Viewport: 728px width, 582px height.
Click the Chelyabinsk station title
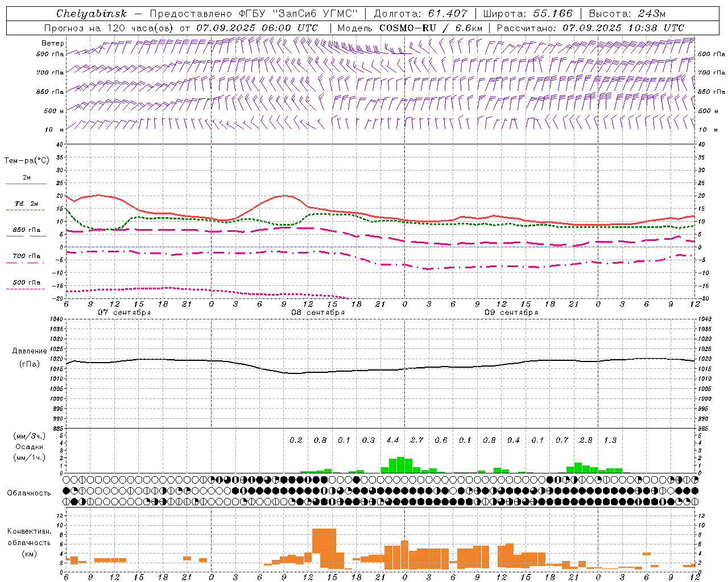click(x=92, y=14)
